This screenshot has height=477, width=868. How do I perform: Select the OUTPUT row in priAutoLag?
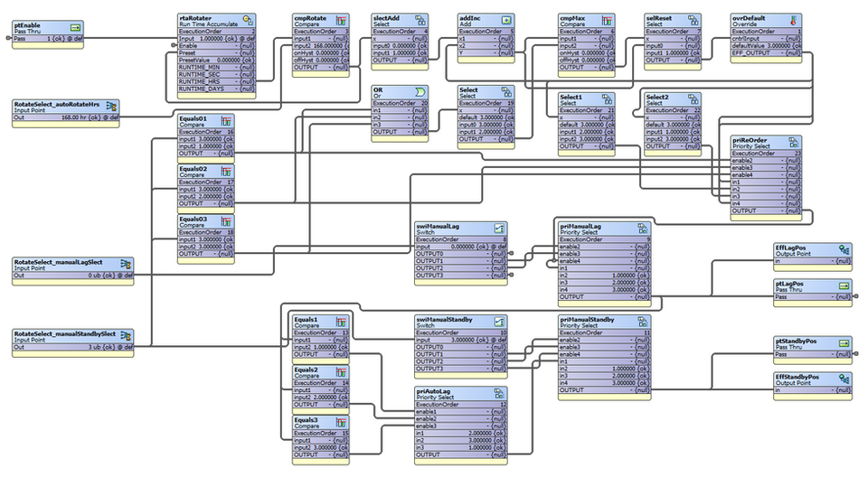click(x=461, y=454)
